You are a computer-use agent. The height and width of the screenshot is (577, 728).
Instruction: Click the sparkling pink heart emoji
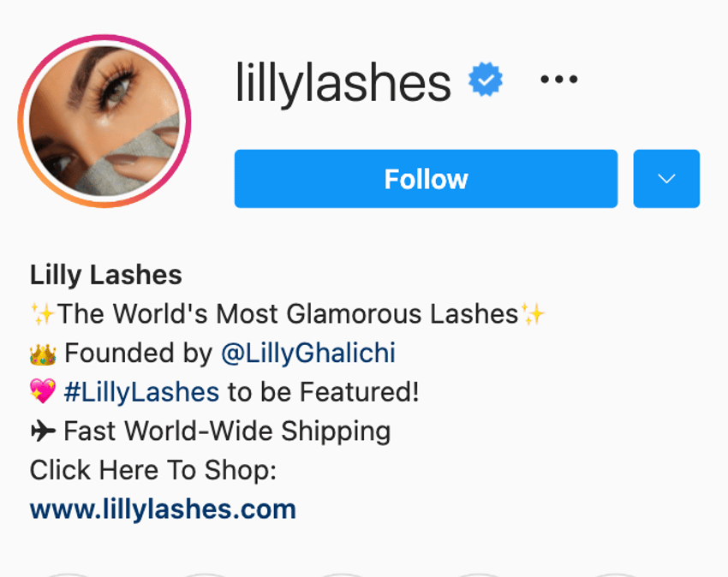43,391
